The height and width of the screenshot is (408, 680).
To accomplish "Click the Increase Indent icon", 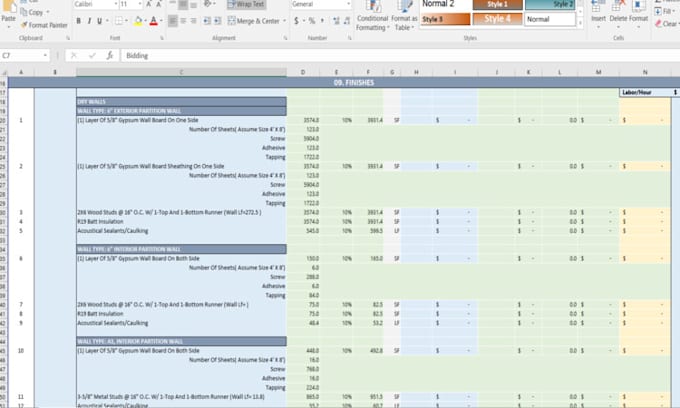I will [x=218, y=21].
